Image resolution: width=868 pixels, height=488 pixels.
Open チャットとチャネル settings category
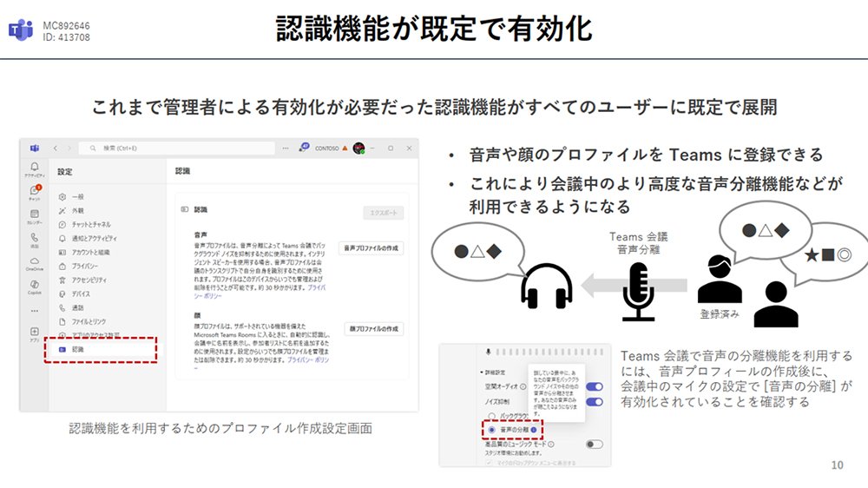pyautogui.click(x=85, y=224)
